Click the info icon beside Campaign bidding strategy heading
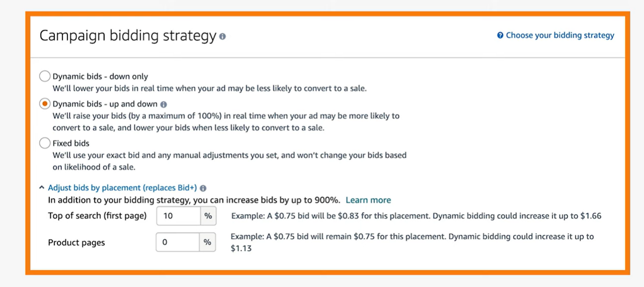This screenshot has width=644, height=287. 222,37
